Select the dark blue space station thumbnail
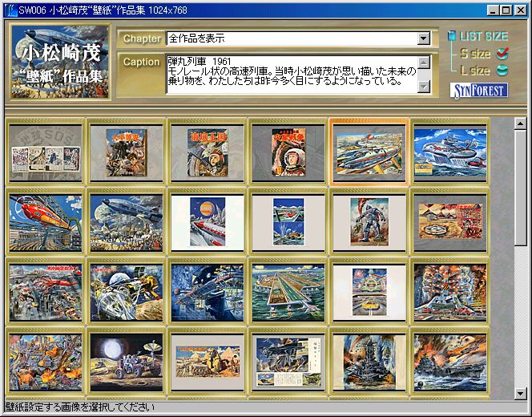 pos(208,293)
